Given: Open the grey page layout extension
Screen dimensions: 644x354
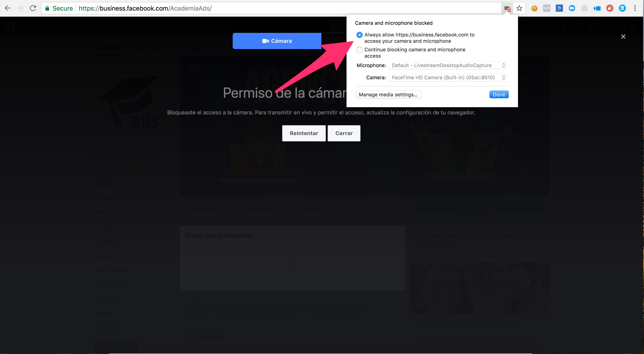Looking at the screenshot, I should 585,8.
